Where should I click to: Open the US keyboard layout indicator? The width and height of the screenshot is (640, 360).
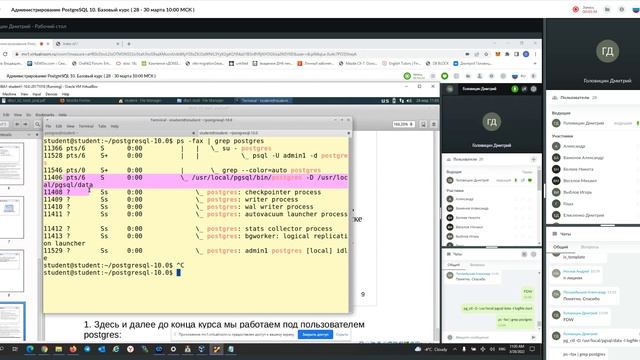point(385,100)
